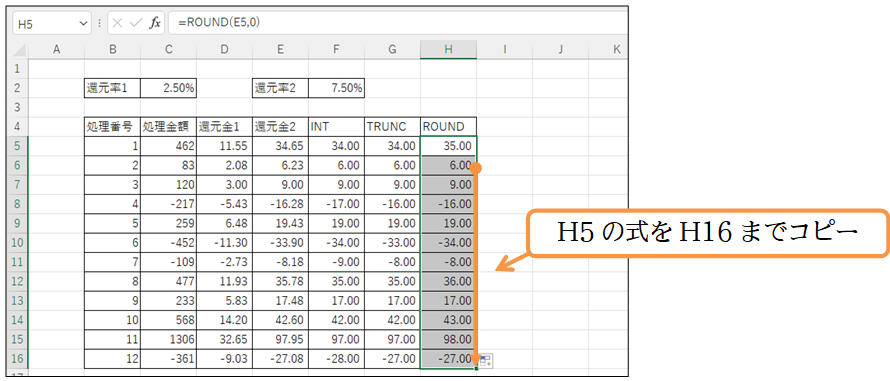Select cell with value 2.08
890x381 pixels.
pyautogui.click(x=225, y=165)
